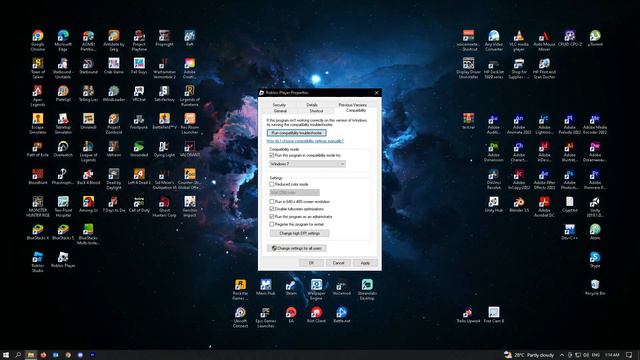Open the Unity Hub desktop icon

(x=493, y=204)
